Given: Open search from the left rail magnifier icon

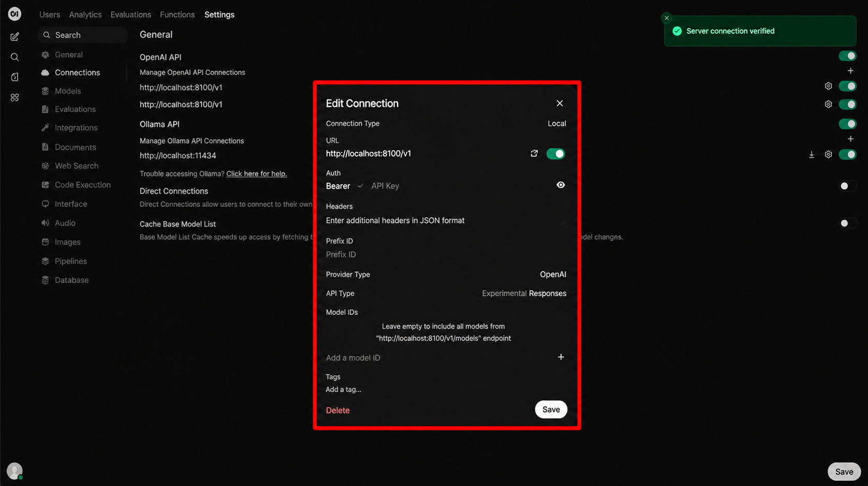Looking at the screenshot, I should point(14,57).
